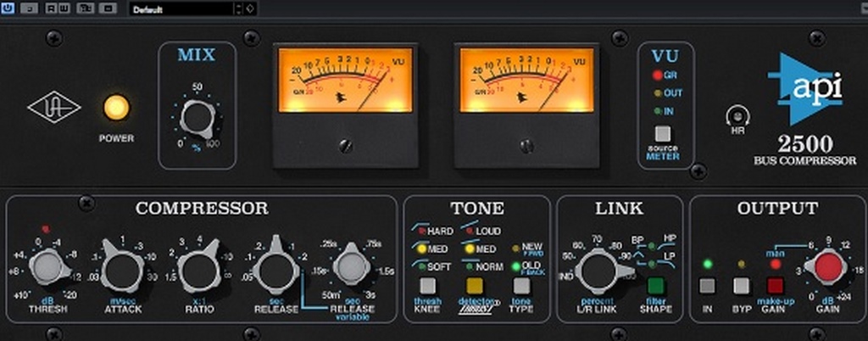Click the MIX section heading text
The image size is (868, 341).
point(197,55)
